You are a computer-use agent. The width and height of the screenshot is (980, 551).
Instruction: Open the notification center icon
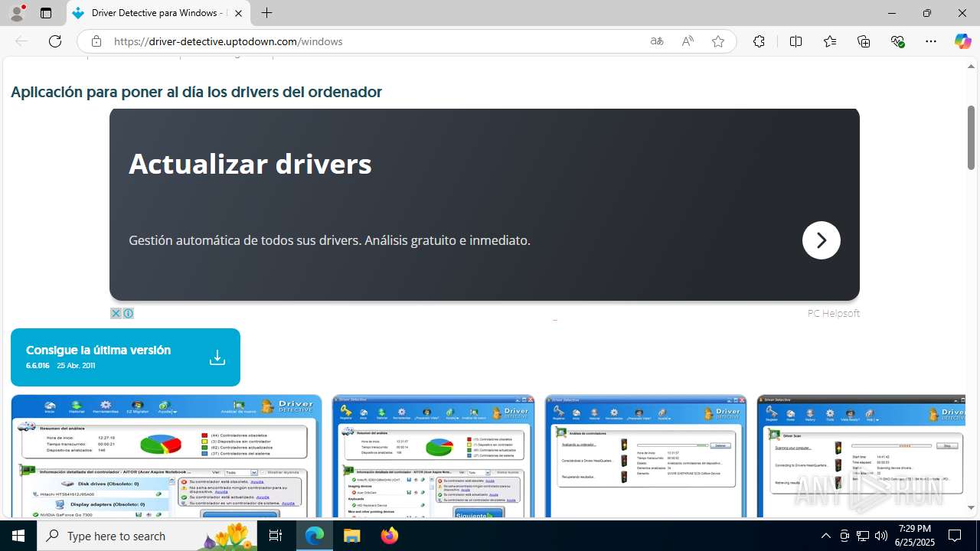(x=955, y=536)
